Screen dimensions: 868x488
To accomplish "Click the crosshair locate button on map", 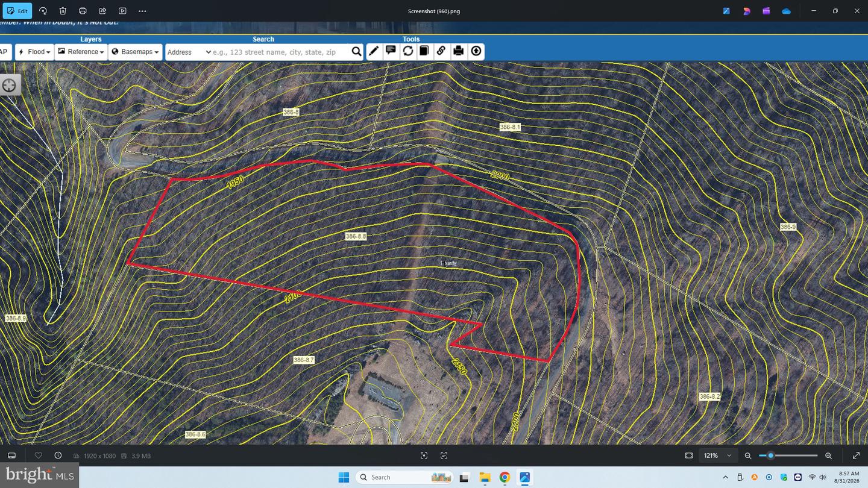I will coord(9,86).
